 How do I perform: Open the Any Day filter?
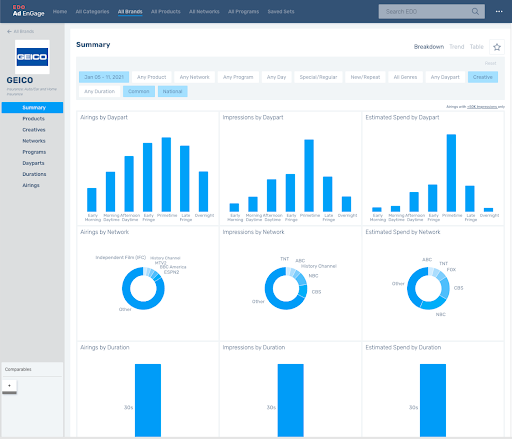[x=276, y=77]
